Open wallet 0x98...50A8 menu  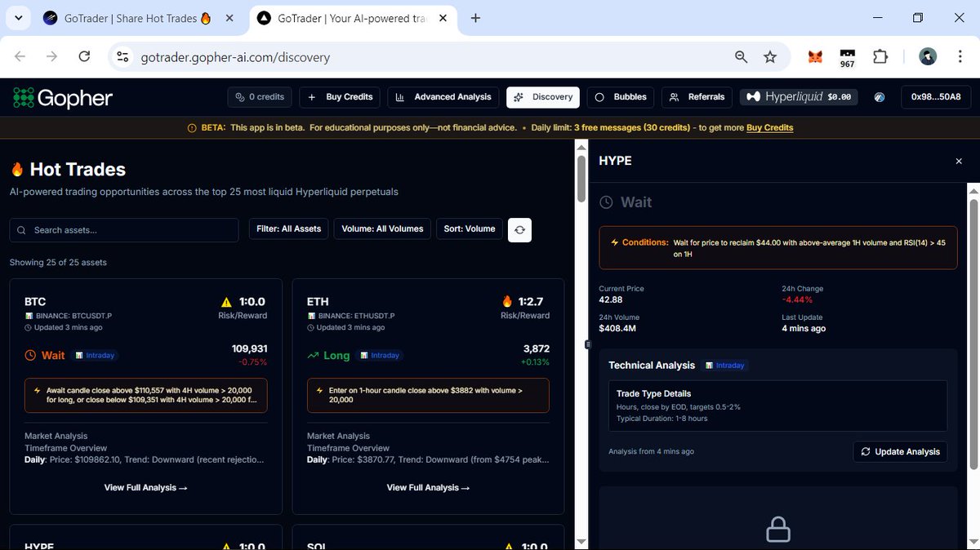pos(937,96)
